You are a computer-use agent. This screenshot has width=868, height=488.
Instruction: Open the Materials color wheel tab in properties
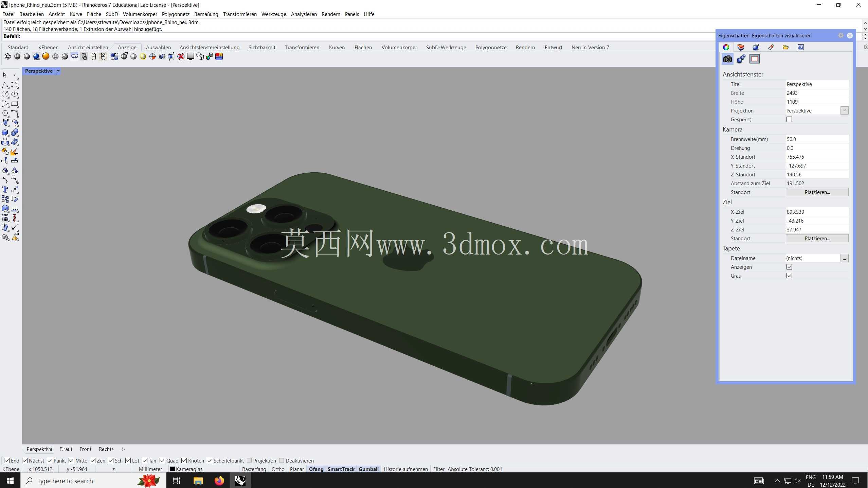(726, 47)
